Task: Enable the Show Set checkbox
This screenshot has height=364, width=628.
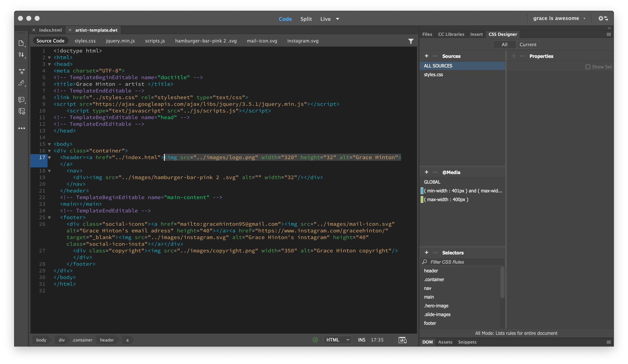Action: (588, 67)
